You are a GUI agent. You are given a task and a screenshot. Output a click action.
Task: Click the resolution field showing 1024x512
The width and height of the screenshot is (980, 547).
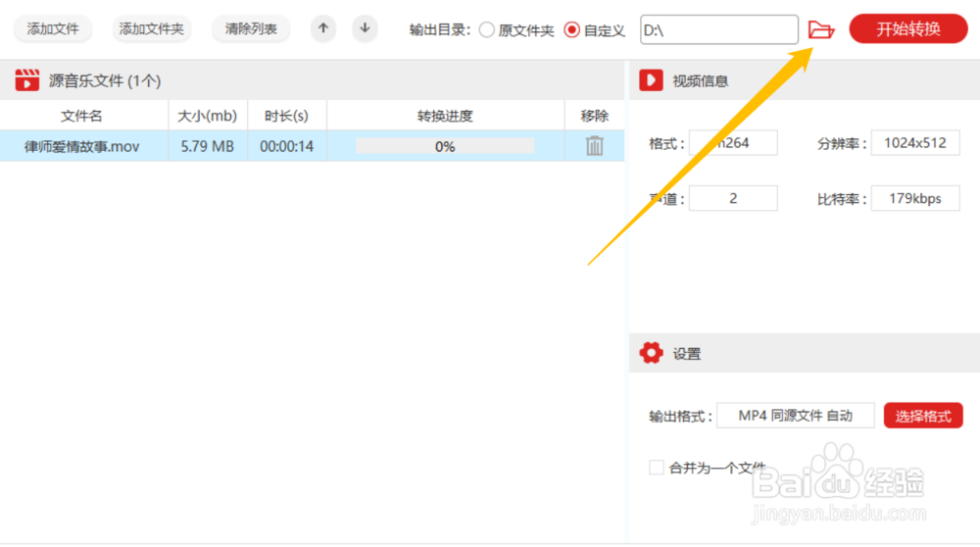tap(915, 143)
